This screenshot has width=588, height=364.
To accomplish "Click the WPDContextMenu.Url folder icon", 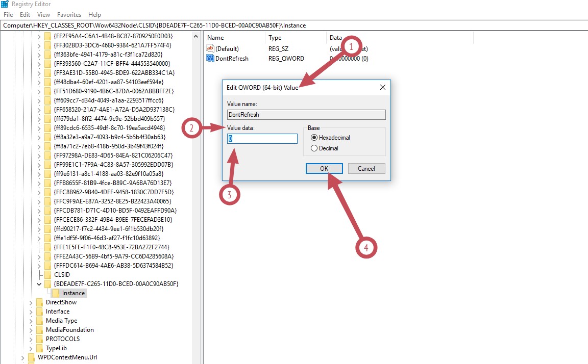I will [32, 357].
